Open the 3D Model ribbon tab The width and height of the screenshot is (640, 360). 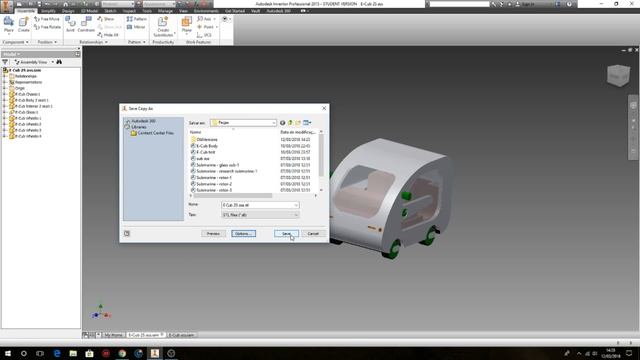(89, 11)
